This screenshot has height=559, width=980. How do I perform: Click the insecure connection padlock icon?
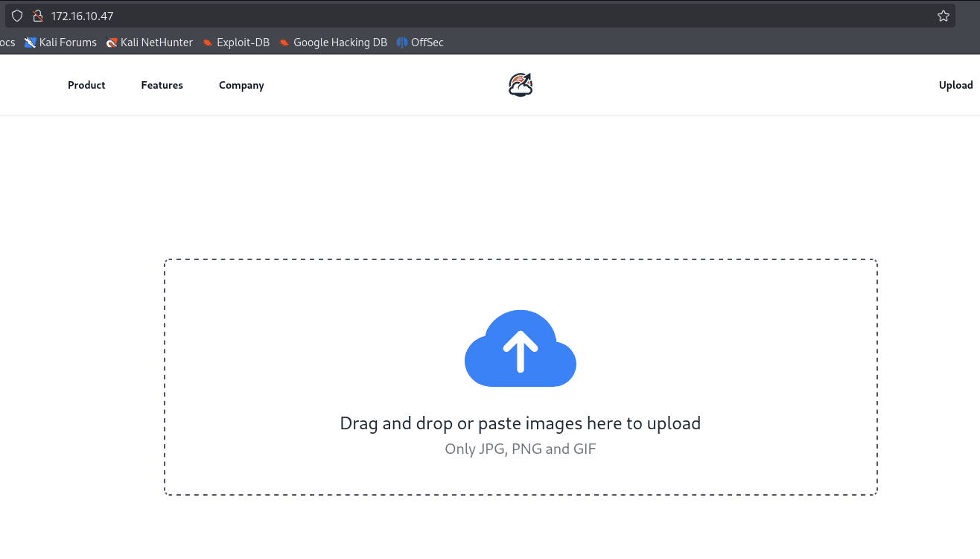coord(37,16)
